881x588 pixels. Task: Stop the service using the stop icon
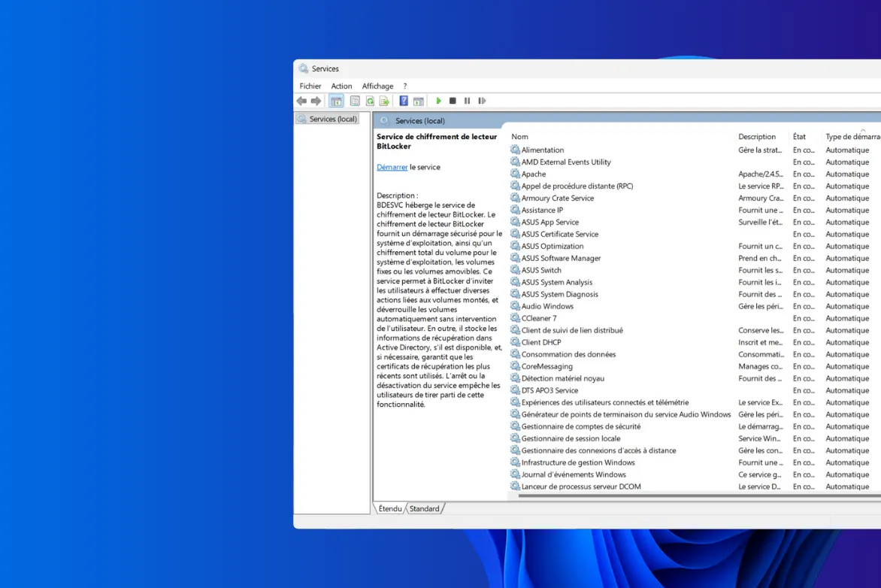(453, 100)
